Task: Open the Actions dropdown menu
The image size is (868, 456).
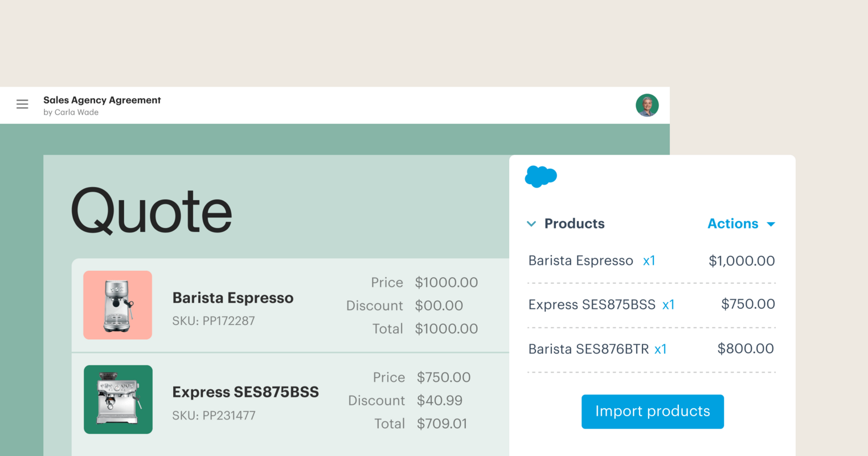Action: click(740, 223)
